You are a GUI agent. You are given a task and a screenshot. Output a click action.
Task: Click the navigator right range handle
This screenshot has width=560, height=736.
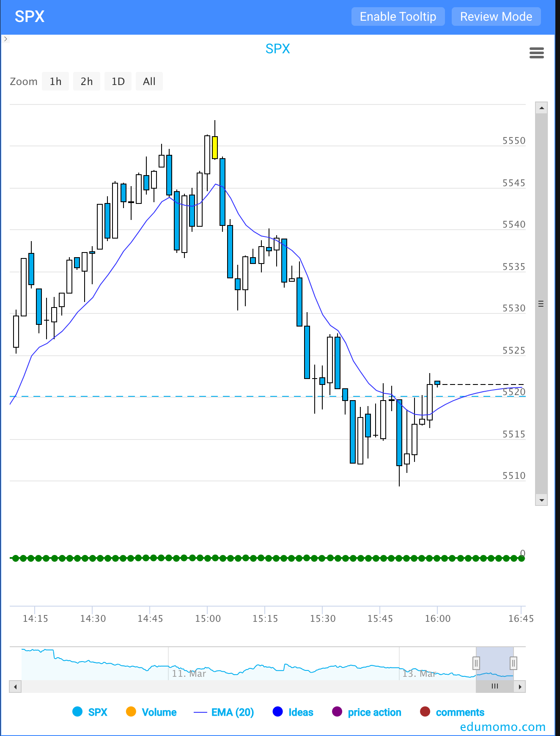click(x=513, y=663)
